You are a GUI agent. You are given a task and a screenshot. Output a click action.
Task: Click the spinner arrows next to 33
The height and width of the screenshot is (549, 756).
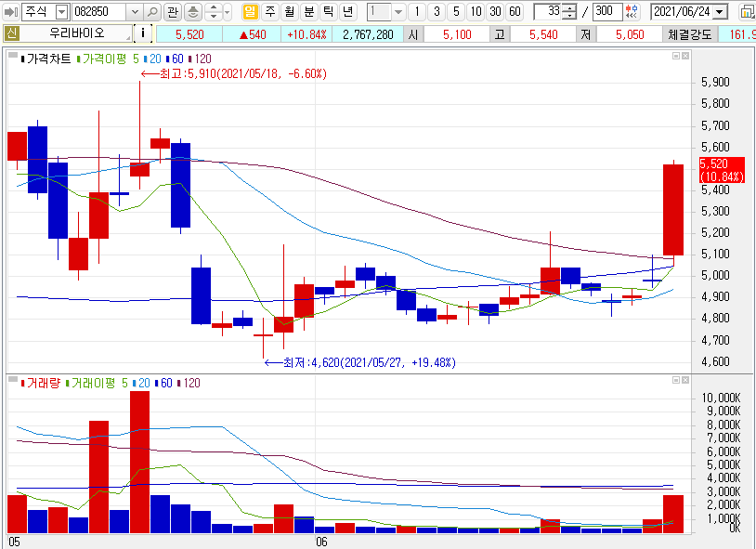[x=570, y=11]
